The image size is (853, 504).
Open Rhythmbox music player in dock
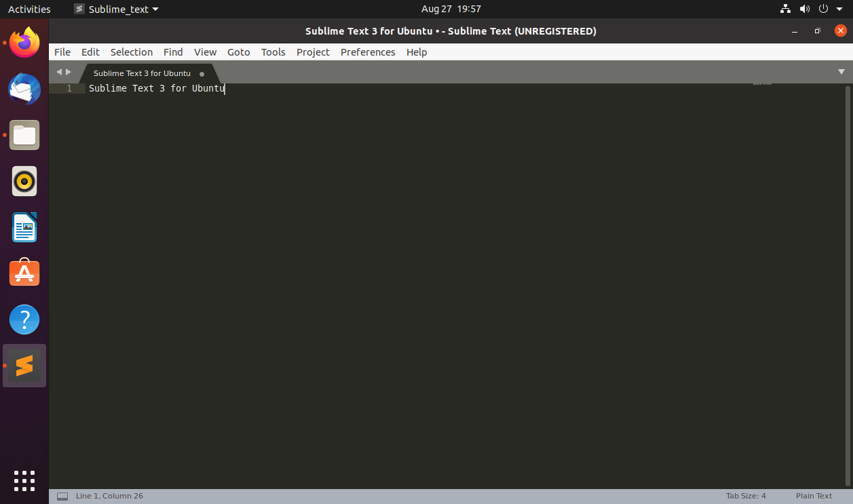(x=24, y=181)
